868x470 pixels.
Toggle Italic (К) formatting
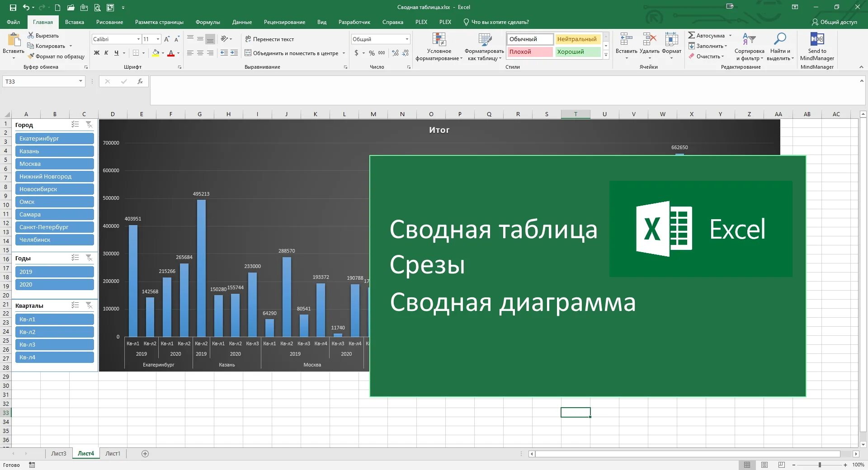106,53
